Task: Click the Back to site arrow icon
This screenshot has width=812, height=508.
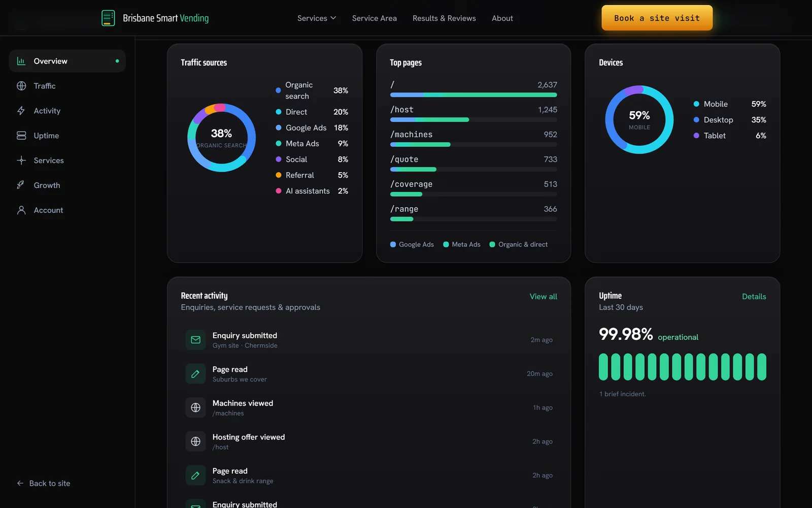Action: click(20, 483)
